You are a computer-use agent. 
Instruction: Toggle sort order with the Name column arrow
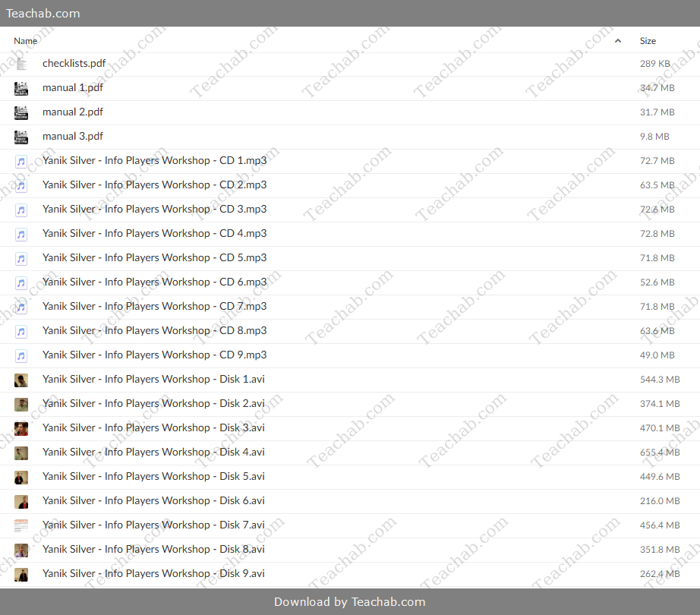[x=618, y=41]
